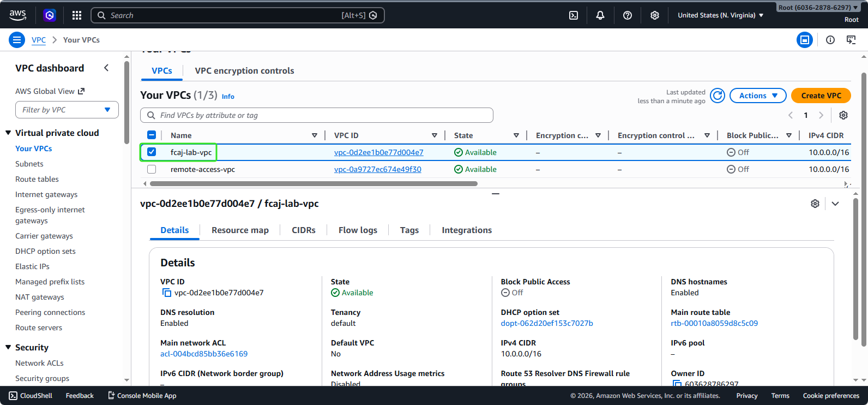This screenshot has width=868, height=405.
Task: Open the notifications bell
Action: [x=600, y=15]
